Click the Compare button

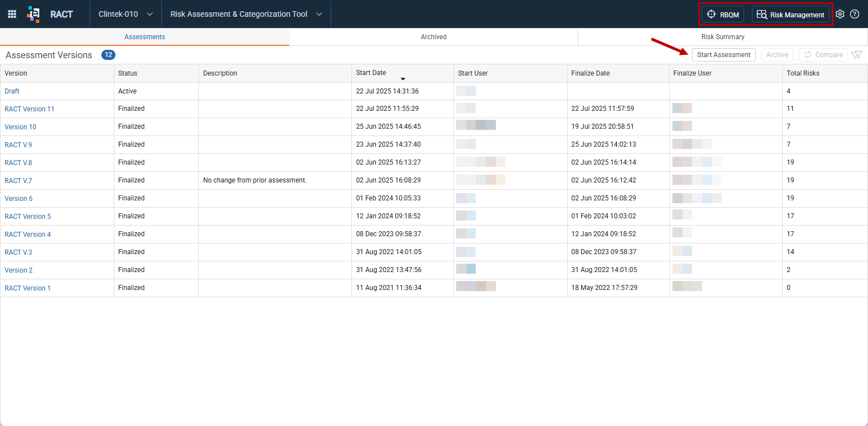(823, 55)
